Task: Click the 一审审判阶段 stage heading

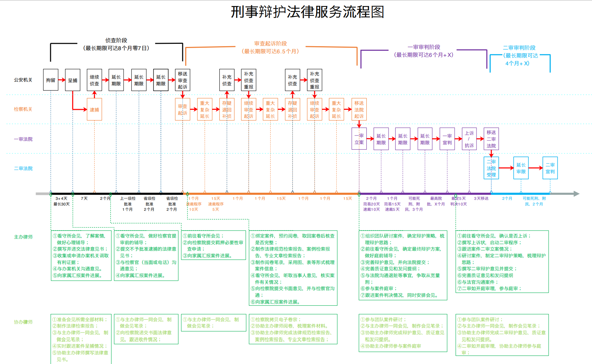Action: (424, 47)
